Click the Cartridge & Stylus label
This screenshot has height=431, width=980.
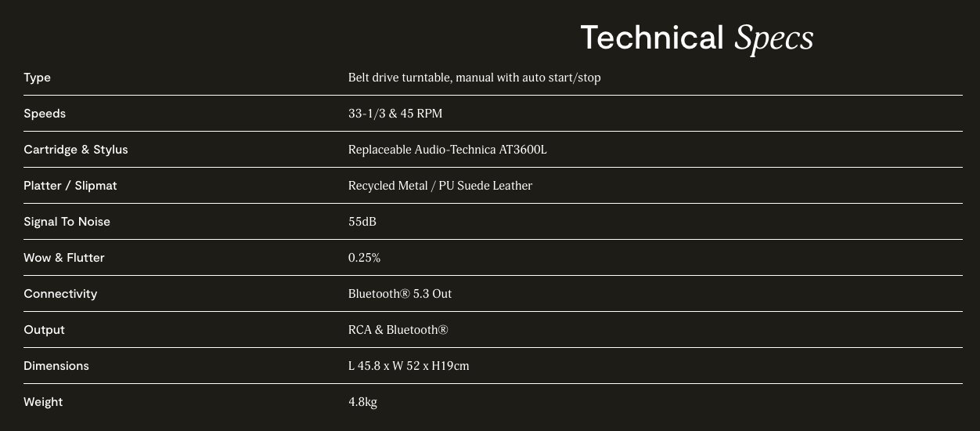click(76, 150)
